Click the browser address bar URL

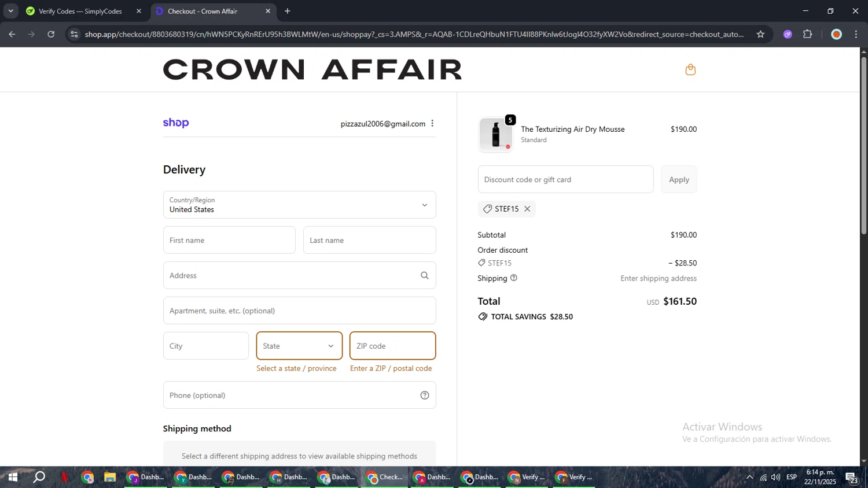[x=414, y=34]
